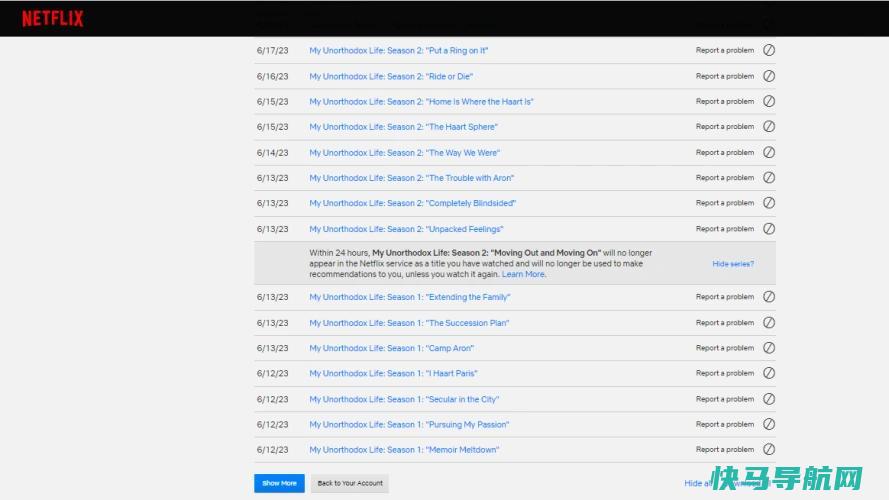Screen dimensions: 889x500
Task: Hide "The Way We Were" from history
Action: [x=769, y=152]
